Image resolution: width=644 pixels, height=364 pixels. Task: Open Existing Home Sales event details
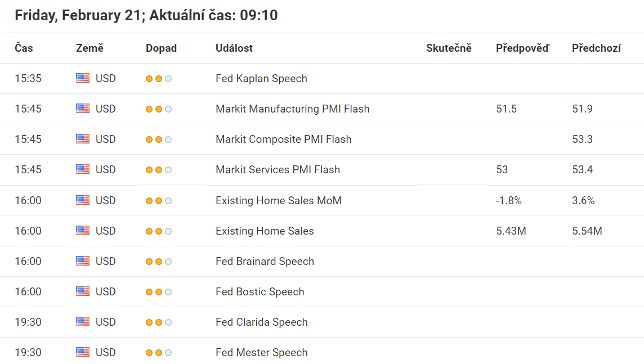[x=265, y=231]
